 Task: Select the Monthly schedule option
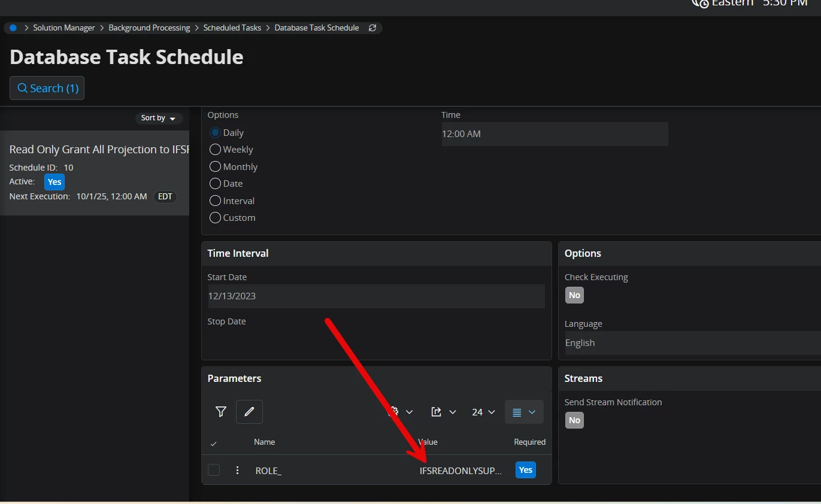click(x=215, y=167)
